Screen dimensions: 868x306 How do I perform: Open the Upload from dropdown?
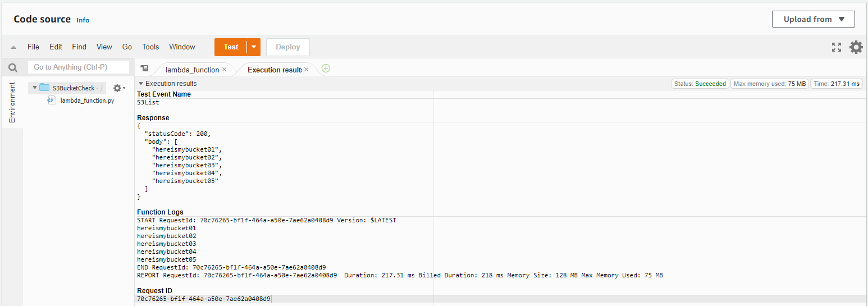pos(813,19)
